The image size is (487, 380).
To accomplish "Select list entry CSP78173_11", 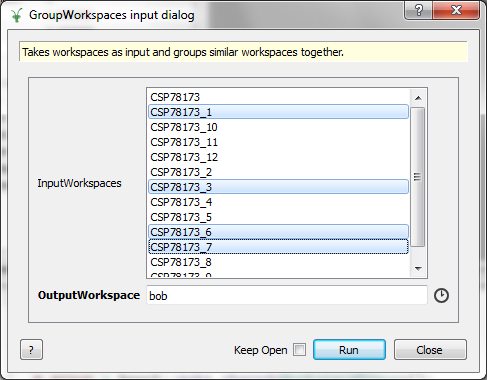I will (x=279, y=142).
